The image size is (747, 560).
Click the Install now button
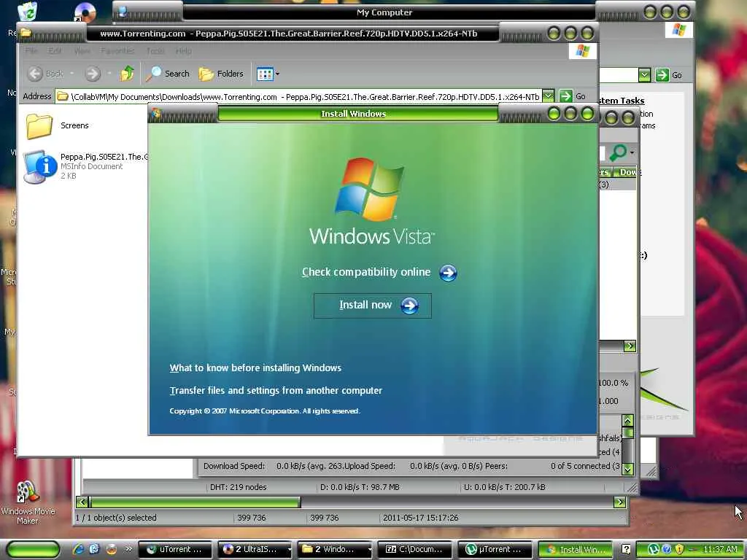coord(373,306)
